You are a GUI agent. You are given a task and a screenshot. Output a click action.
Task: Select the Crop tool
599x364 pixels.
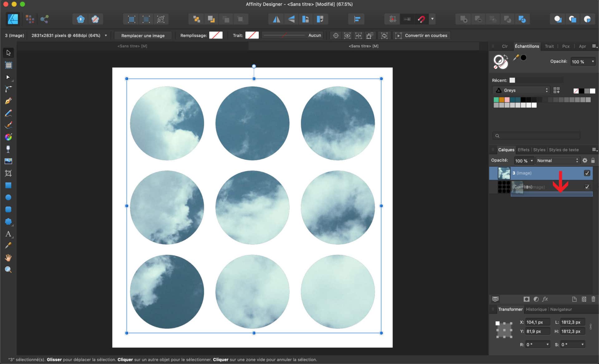click(8, 173)
